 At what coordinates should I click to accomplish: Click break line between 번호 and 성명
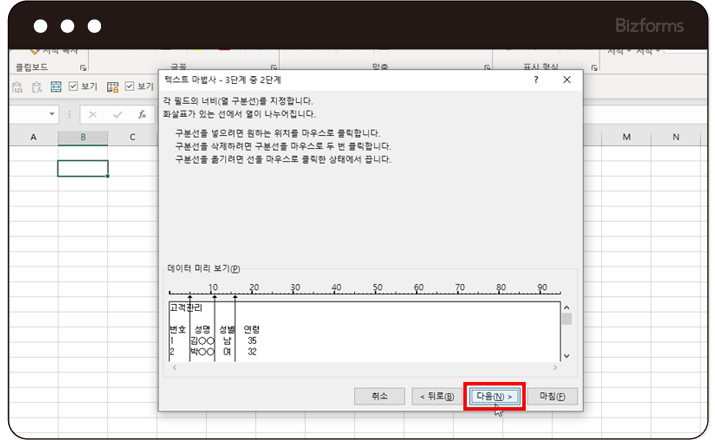pyautogui.click(x=190, y=328)
